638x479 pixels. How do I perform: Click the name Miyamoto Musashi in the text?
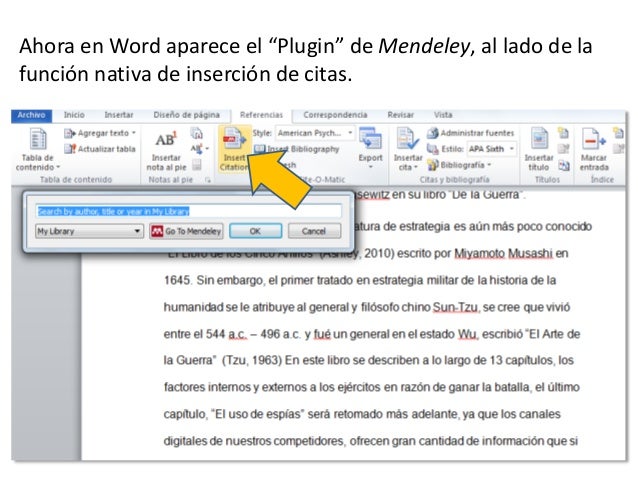(503, 254)
